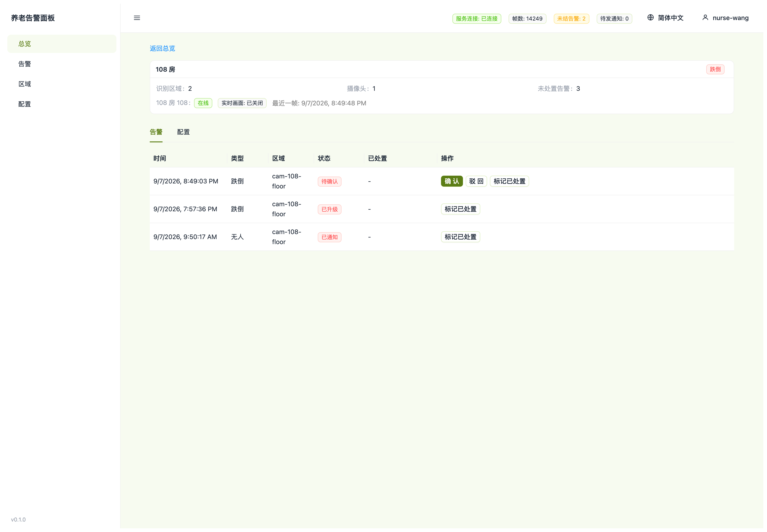Click the 待确认 status badge
Viewport: 767px width, 532px height.
[x=329, y=182]
